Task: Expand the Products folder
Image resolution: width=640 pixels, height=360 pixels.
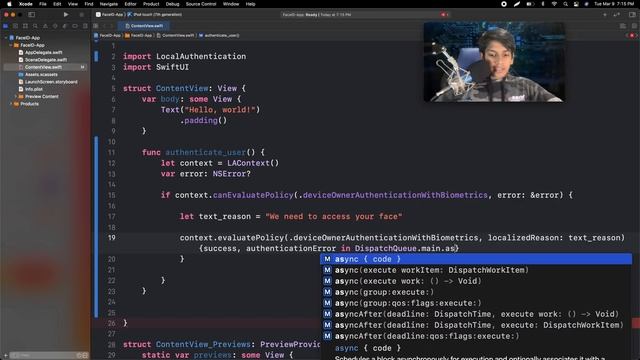Action: coord(11,104)
